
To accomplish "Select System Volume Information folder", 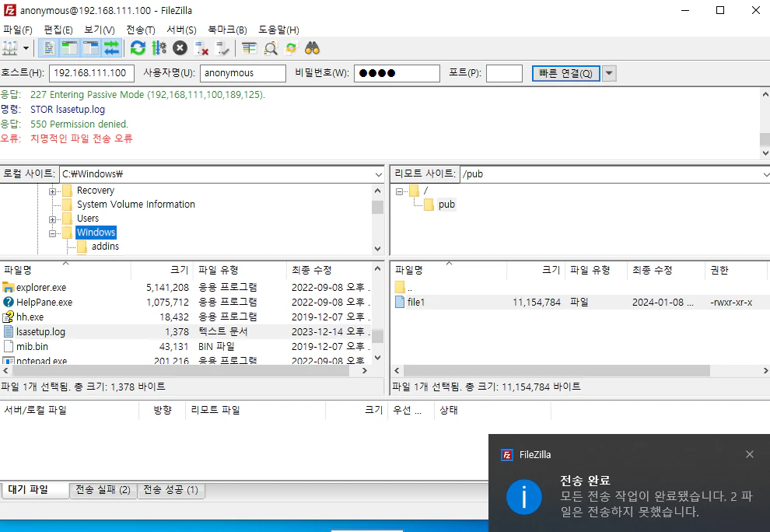I will [x=136, y=205].
